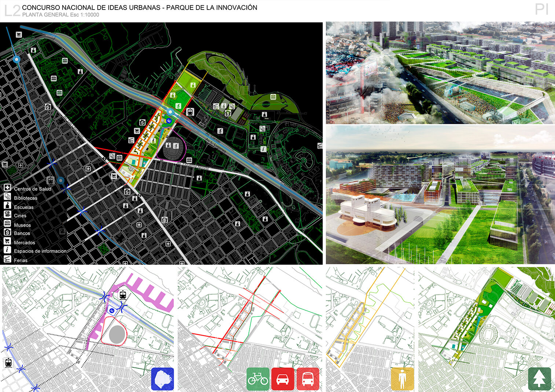The width and height of the screenshot is (555, 392).
Task: Click the Centros de Salud cross icon
Action: (7, 188)
